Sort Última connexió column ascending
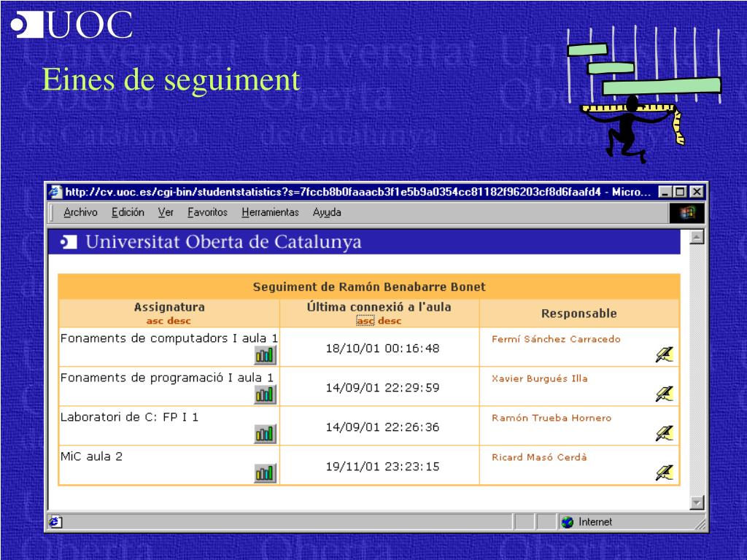 pos(365,321)
